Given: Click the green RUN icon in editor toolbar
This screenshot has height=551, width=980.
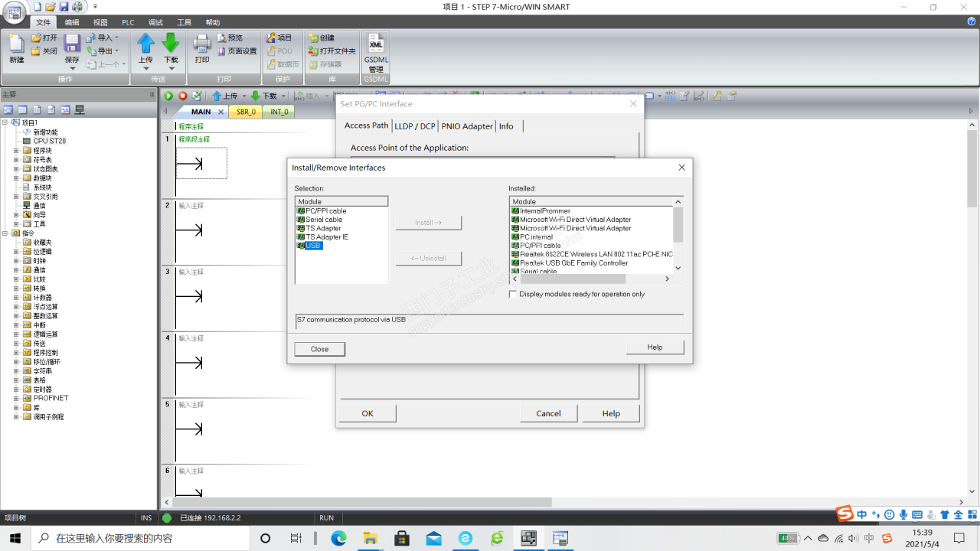Looking at the screenshot, I should 168,96.
